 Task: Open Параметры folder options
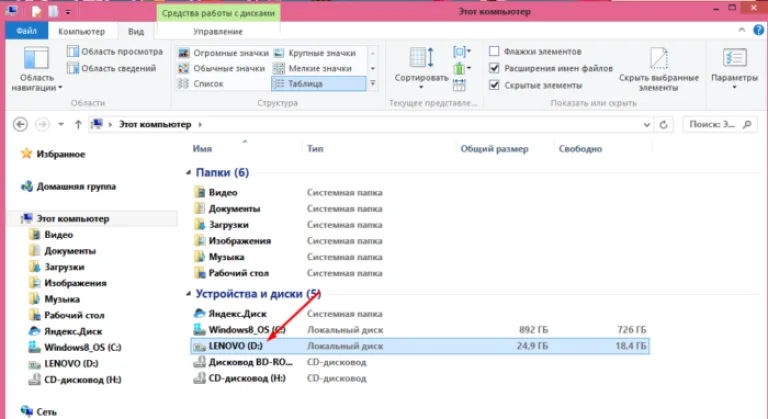734,69
